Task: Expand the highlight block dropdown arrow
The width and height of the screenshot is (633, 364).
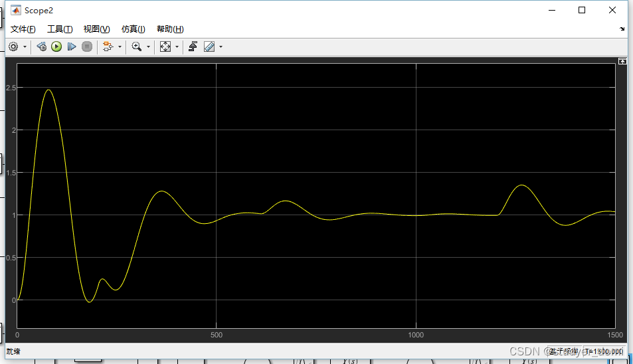Action: click(120, 46)
